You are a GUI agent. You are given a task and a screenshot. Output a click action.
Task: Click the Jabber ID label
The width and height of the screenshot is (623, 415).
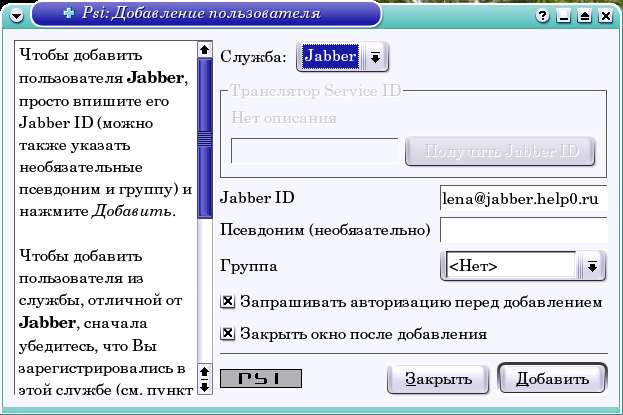pos(257,198)
